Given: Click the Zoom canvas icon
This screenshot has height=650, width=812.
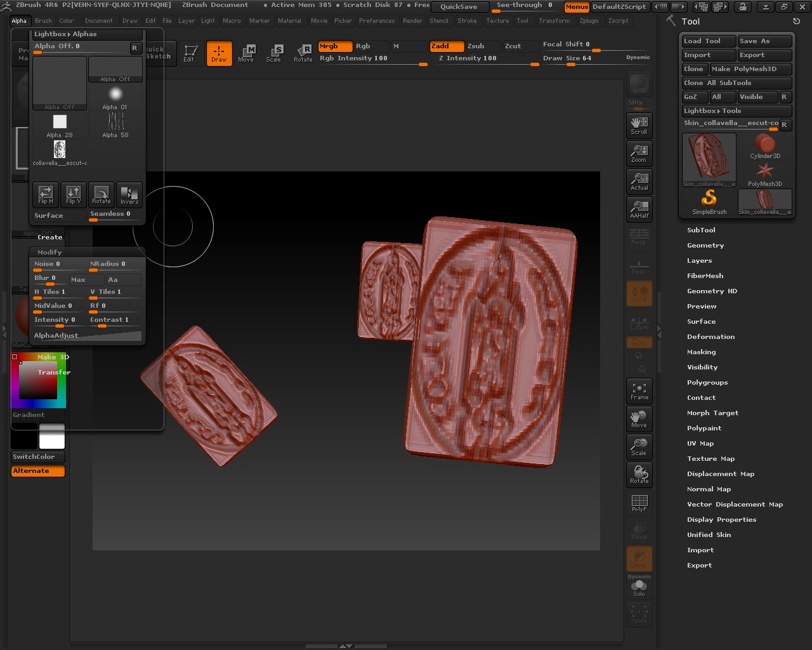Looking at the screenshot, I should coord(639,153).
